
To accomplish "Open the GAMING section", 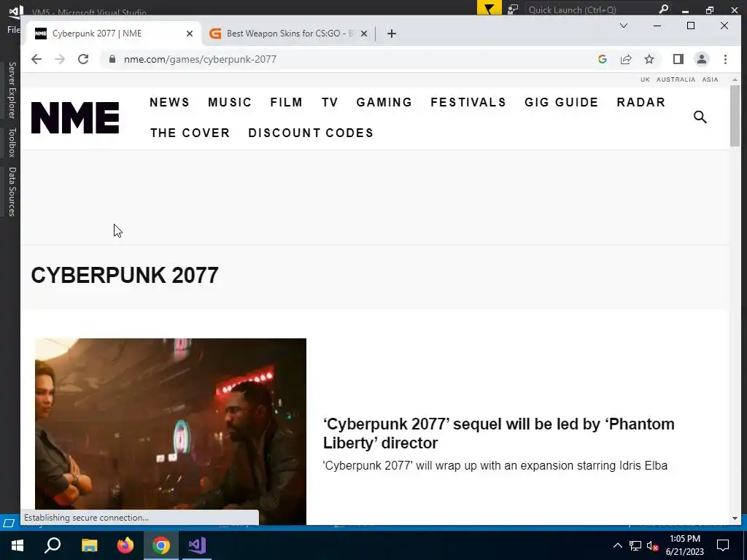I will click(384, 102).
